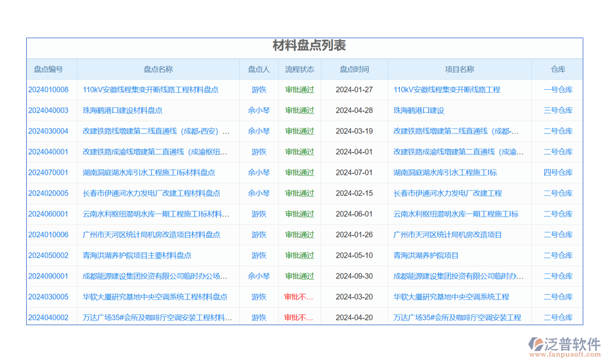Open the 青海洪湖养护院项目 project link
The width and height of the screenshot is (607, 364).
426,255
